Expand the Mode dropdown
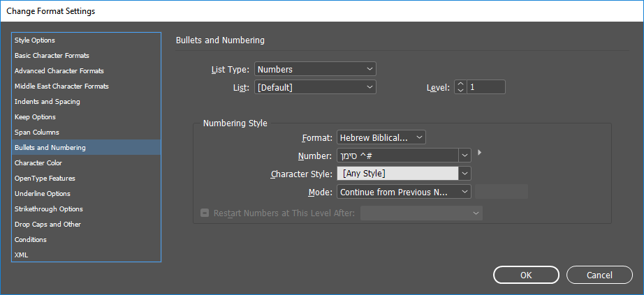The height and width of the screenshot is (295, 644). pyautogui.click(x=404, y=191)
